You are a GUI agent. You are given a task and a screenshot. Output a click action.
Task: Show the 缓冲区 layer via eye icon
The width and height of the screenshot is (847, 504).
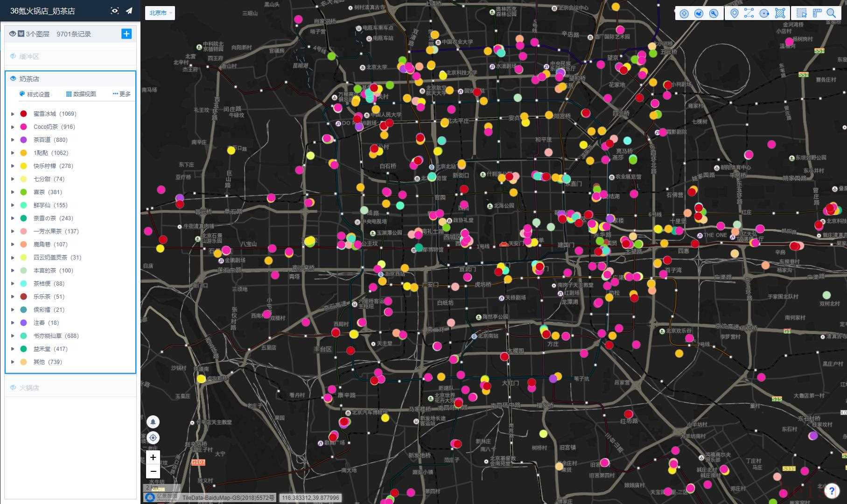[x=13, y=56]
